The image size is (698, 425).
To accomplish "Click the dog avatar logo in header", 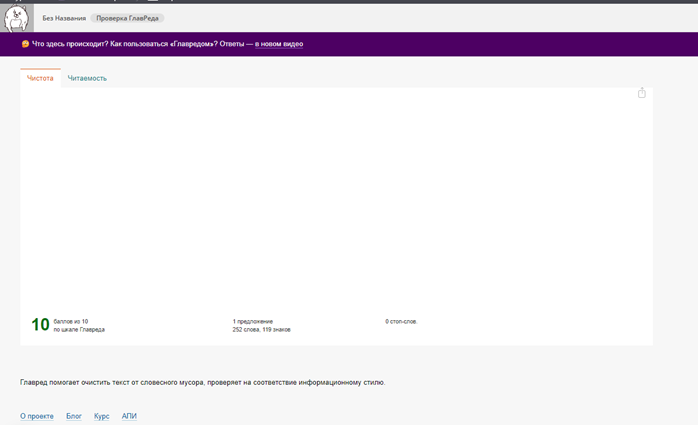I will [x=17, y=17].
